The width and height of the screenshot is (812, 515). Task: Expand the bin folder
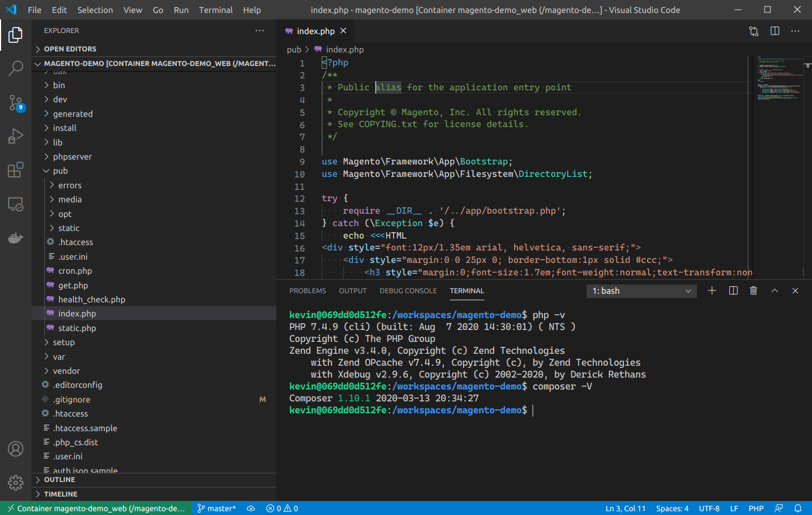tap(154, 85)
